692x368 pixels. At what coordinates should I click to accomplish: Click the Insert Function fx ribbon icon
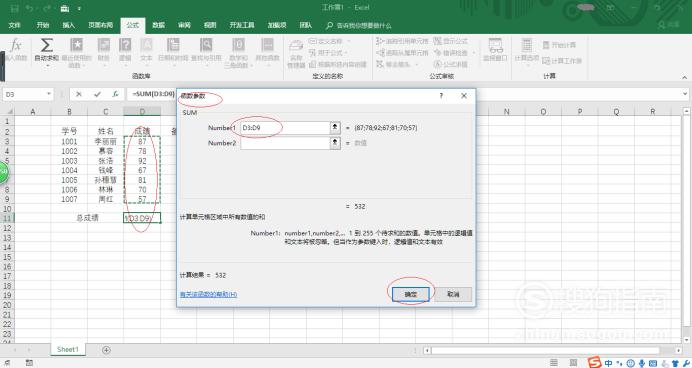tap(15, 45)
